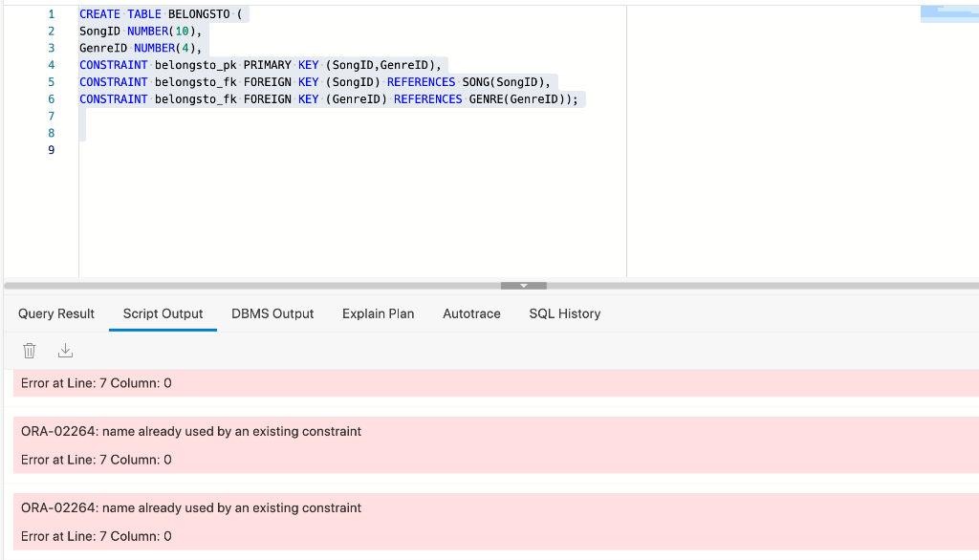This screenshot has width=979, height=560.
Task: Select the Script Output tab
Action: coord(163,313)
